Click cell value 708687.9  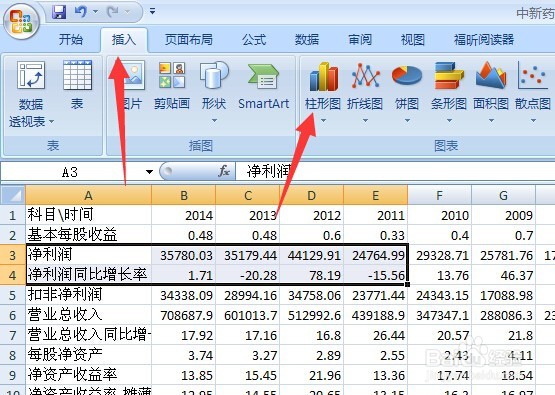point(184,315)
